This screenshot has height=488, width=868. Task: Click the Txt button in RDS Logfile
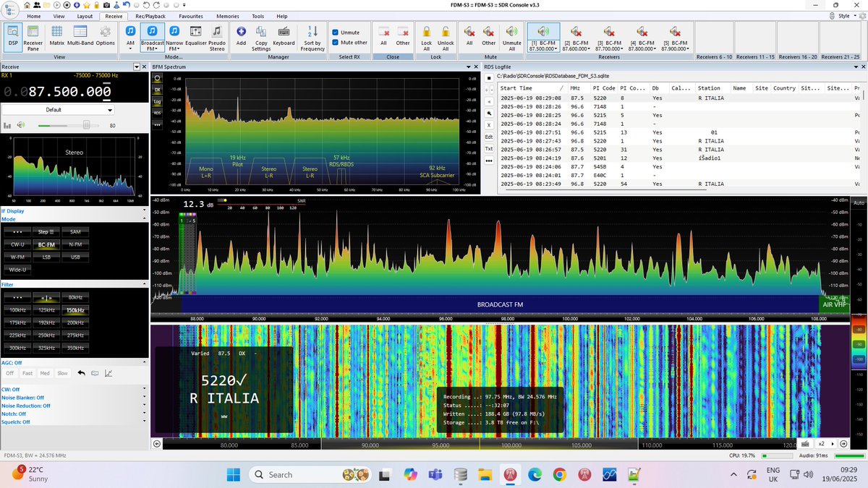pos(489,148)
